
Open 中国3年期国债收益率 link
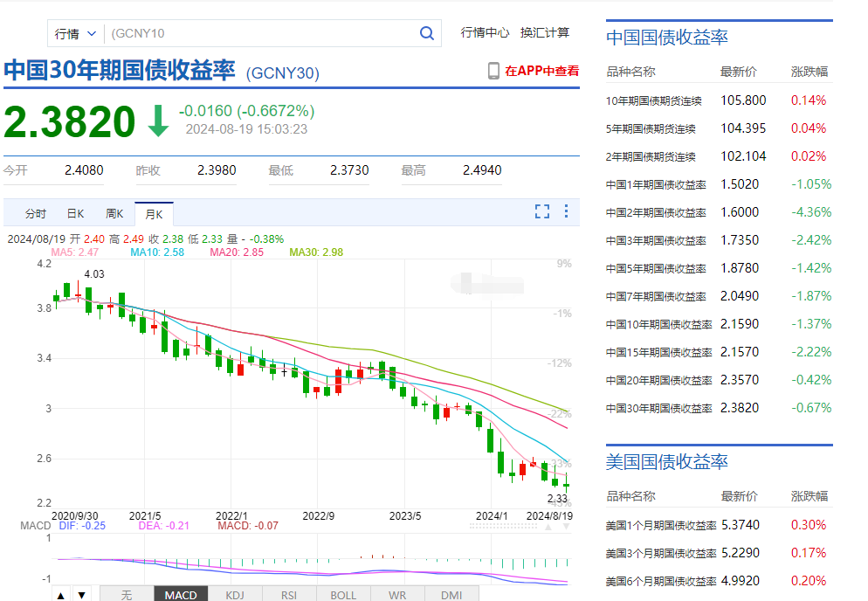656,240
